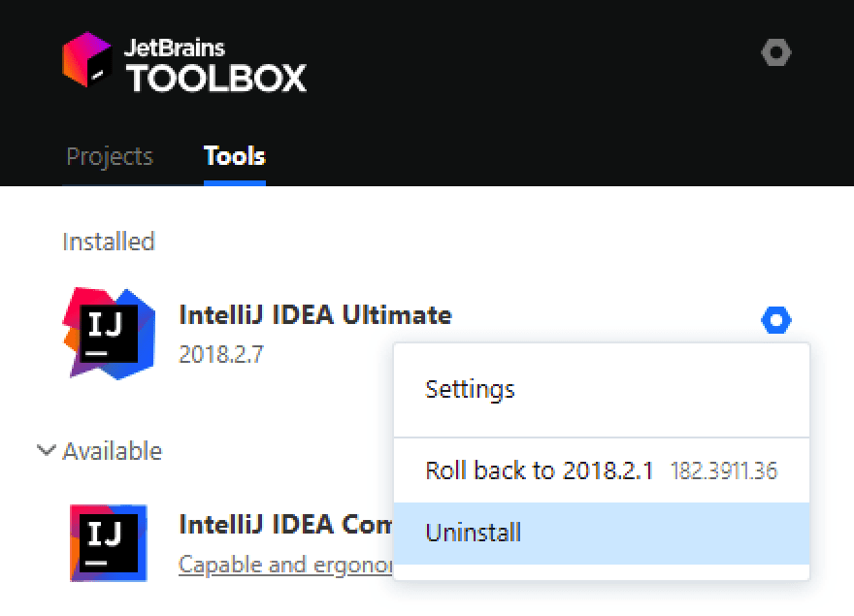Click the JetBrains Toolbox cube logo
The height and width of the screenshot is (616, 854).
click(87, 59)
